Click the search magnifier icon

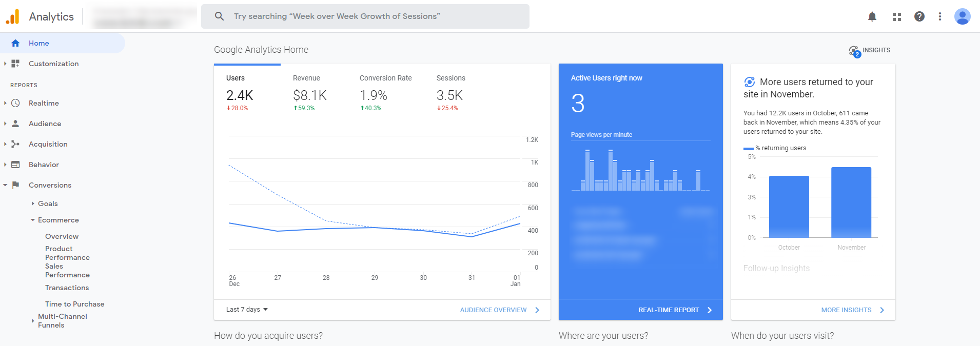tap(219, 16)
